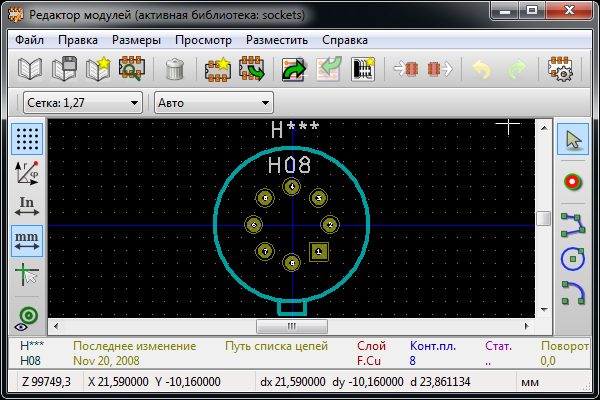The image size is (600, 400).
Task: Click the мм units status field
Action: click(x=530, y=382)
